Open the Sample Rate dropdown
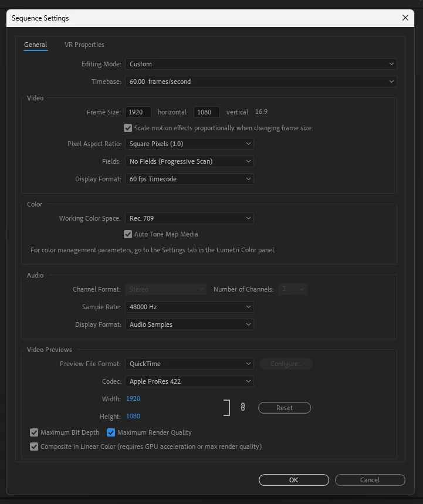The height and width of the screenshot is (504, 423). [x=189, y=307]
